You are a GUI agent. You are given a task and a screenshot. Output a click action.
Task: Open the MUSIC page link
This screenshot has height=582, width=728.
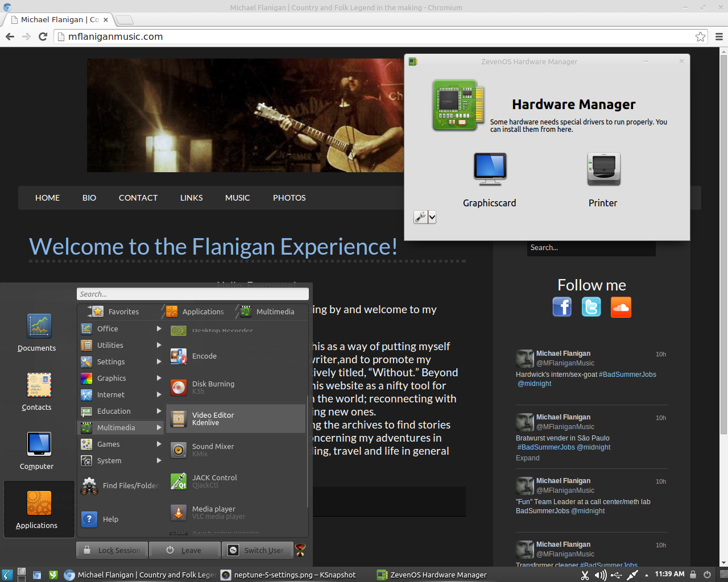tap(237, 198)
